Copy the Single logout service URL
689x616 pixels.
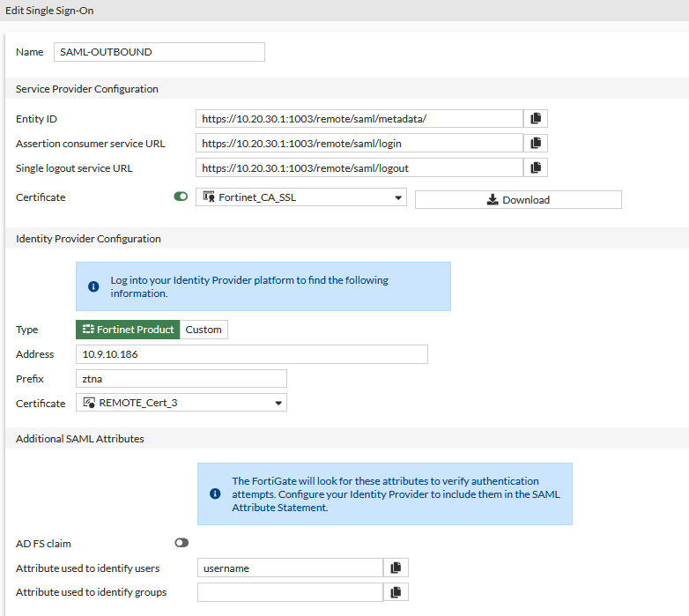[536, 167]
